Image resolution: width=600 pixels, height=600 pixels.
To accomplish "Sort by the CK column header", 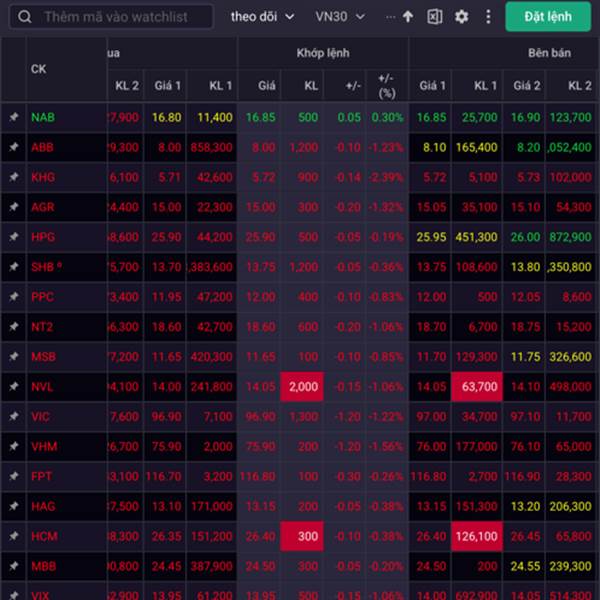I will coord(38,69).
